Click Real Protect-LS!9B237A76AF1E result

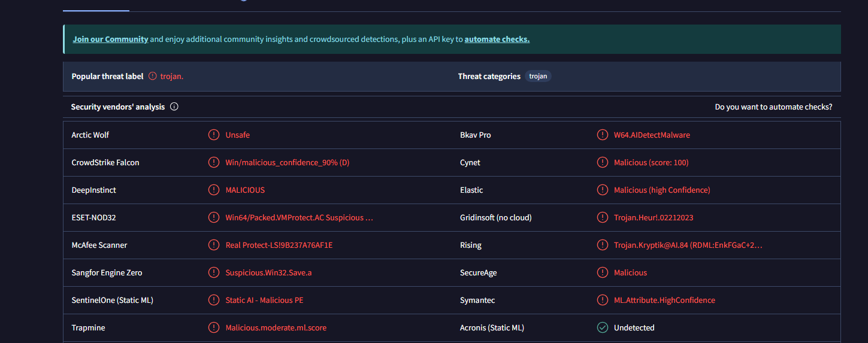click(279, 245)
